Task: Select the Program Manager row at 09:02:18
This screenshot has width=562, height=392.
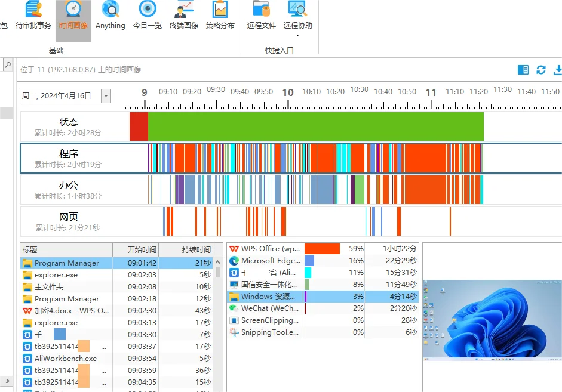Action: [117, 298]
